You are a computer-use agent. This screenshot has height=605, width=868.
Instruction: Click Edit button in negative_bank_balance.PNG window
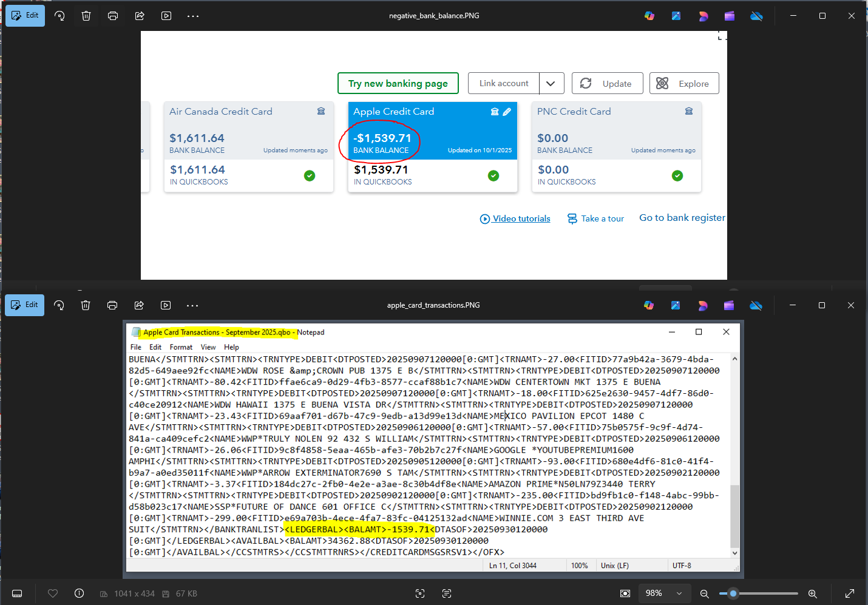[25, 16]
